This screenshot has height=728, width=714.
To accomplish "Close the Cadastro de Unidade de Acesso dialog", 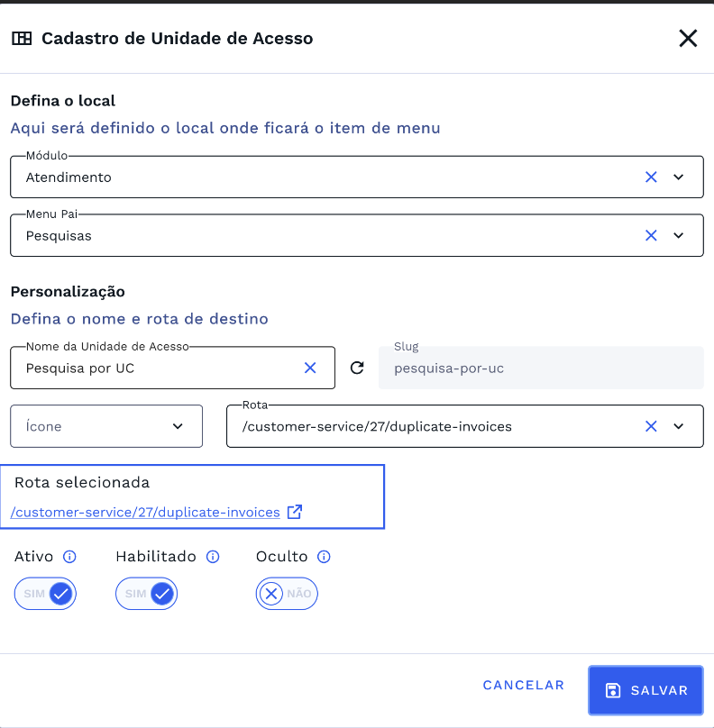I will pyautogui.click(x=688, y=38).
